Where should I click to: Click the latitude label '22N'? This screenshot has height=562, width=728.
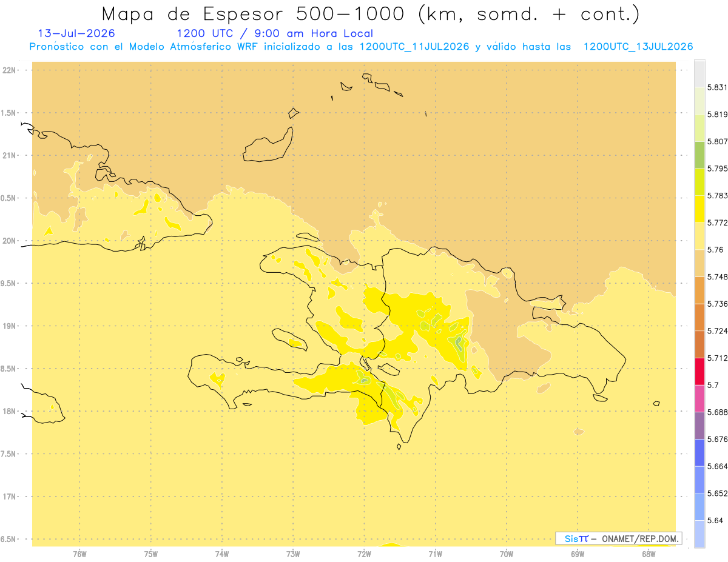pos(10,70)
